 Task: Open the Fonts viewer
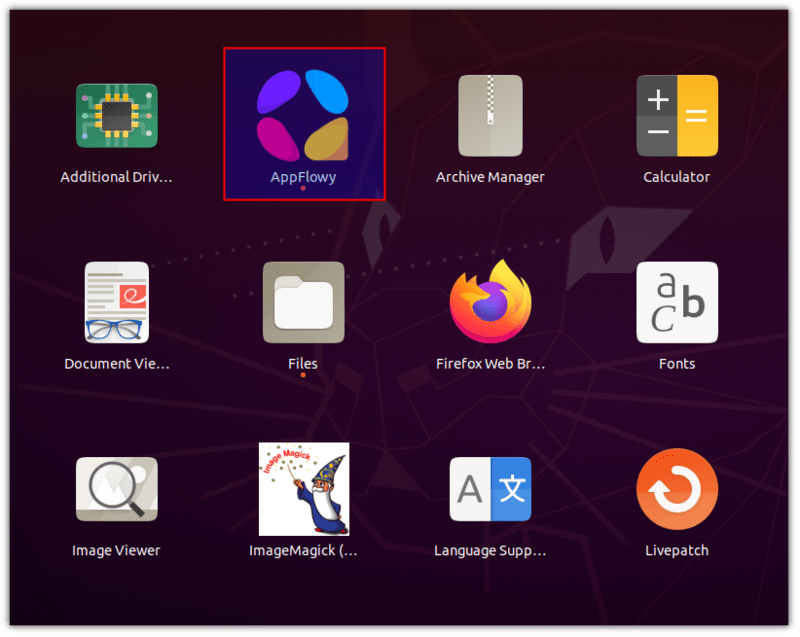(x=677, y=303)
